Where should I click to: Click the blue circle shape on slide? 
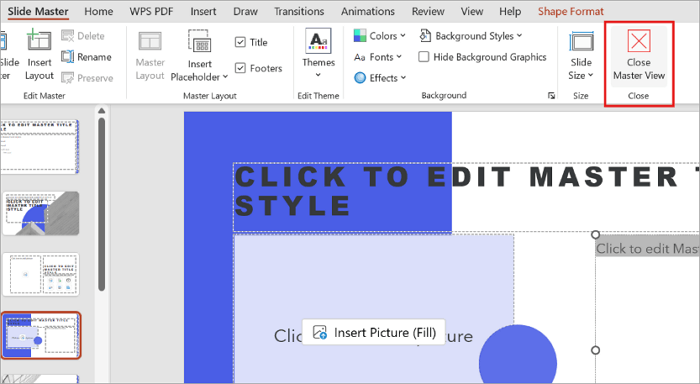pos(518,354)
